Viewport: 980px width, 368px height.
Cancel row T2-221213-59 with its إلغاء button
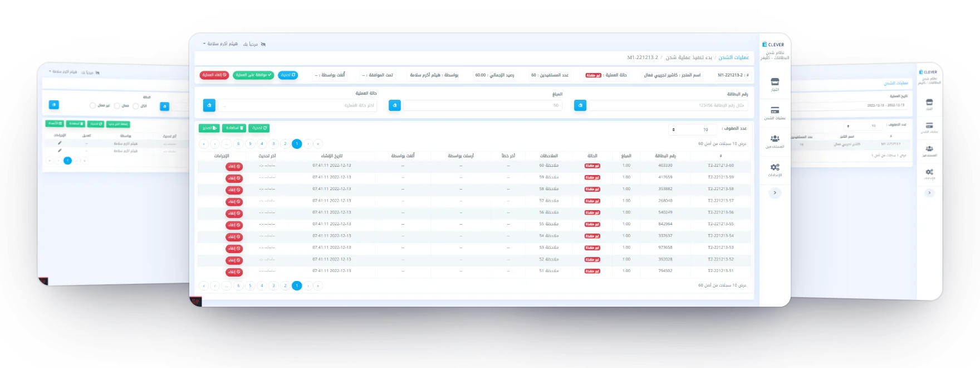click(234, 178)
